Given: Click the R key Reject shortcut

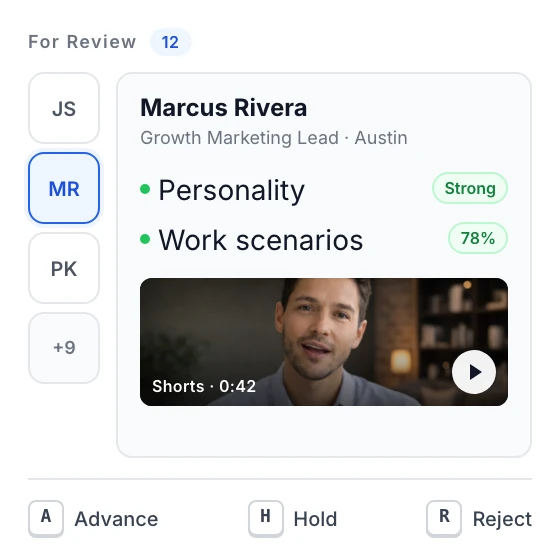Looking at the screenshot, I should pos(444,518).
